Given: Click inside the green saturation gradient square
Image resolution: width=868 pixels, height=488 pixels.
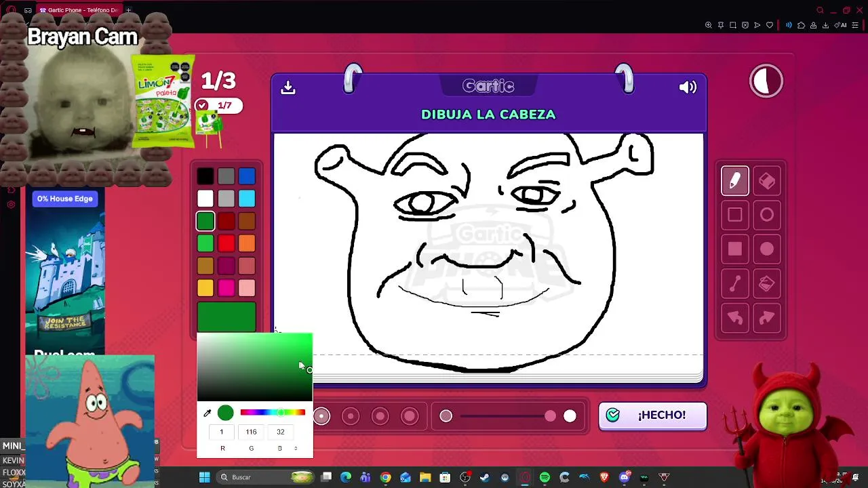Looking at the screenshot, I should [x=254, y=367].
